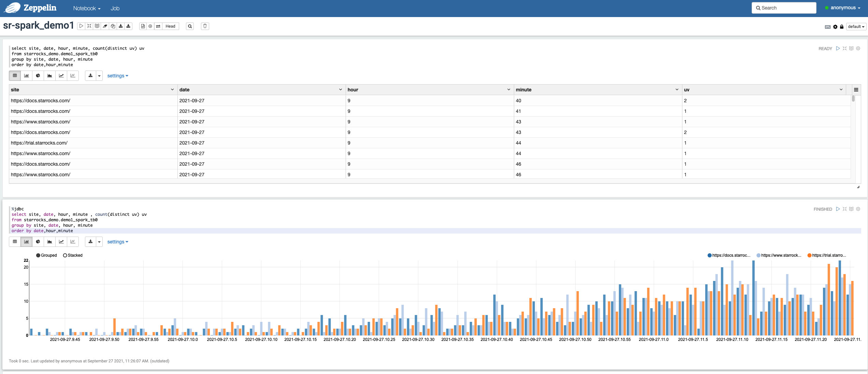Open note permissions lock icon

tap(841, 27)
